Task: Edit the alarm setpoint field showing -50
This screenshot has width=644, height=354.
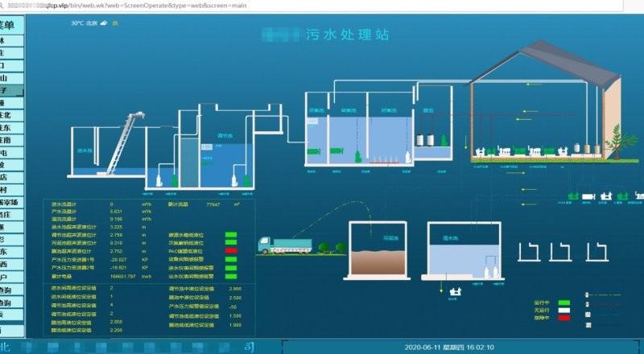Action: pos(233,307)
